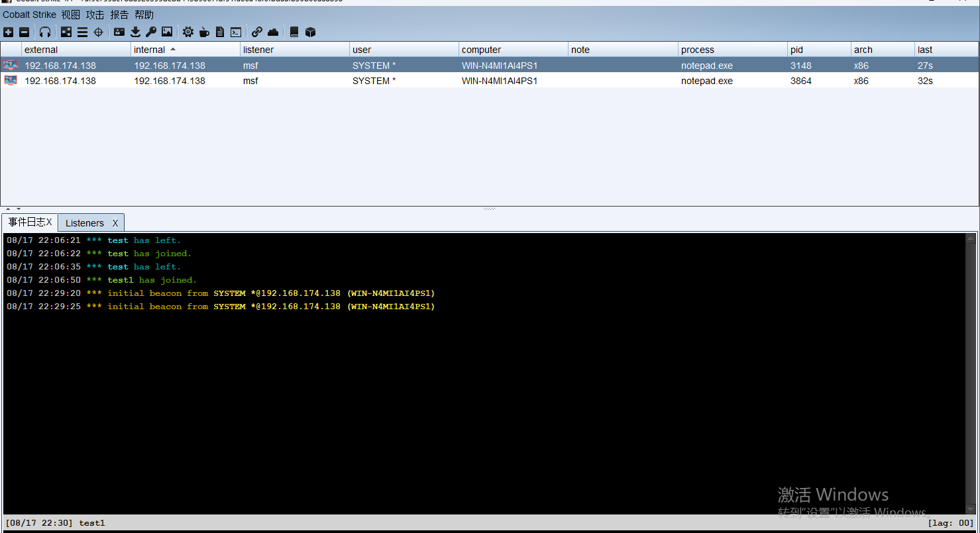This screenshot has height=533, width=980.
Task: Click log line 'test1 has joined'
Action: (x=102, y=280)
